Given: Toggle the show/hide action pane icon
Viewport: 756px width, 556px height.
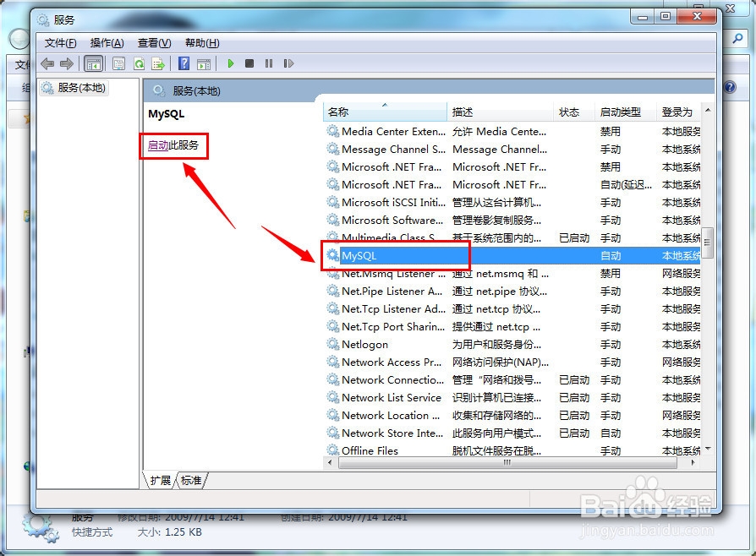Looking at the screenshot, I should point(204,63).
